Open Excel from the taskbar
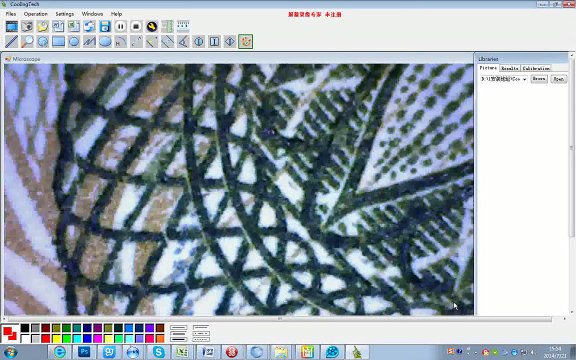The height and width of the screenshot is (360, 576). [182, 352]
